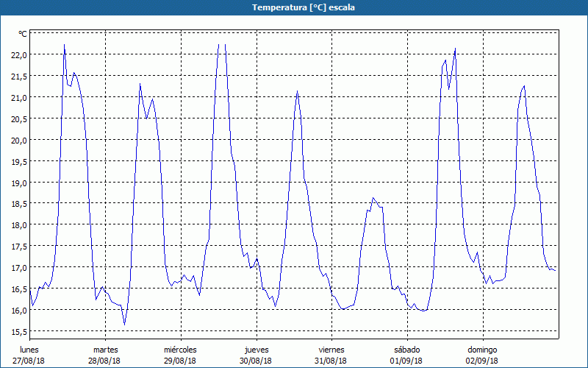Click the 17,5 y-axis value

(x=19, y=247)
